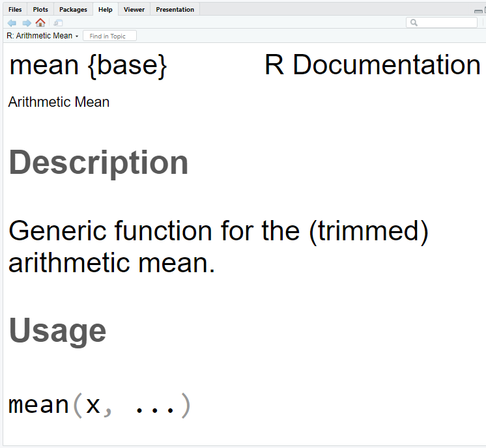Focus the Find in Topic field
The height and width of the screenshot is (448, 486).
coord(109,36)
